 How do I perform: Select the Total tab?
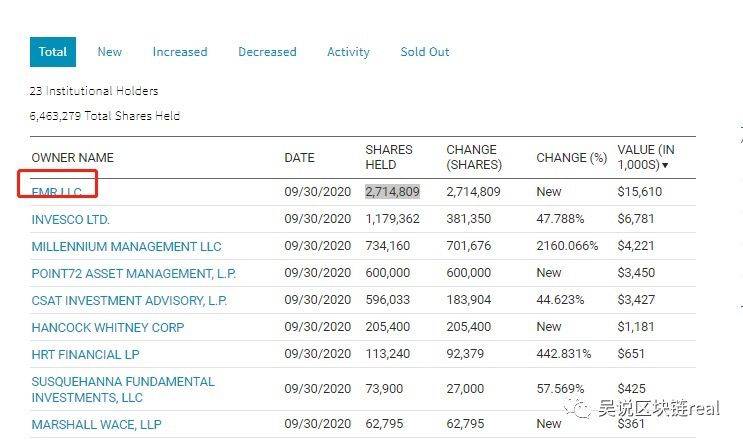tap(53, 52)
